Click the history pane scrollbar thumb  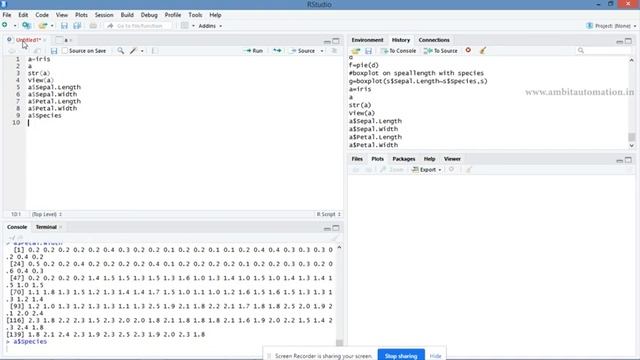click(631, 137)
